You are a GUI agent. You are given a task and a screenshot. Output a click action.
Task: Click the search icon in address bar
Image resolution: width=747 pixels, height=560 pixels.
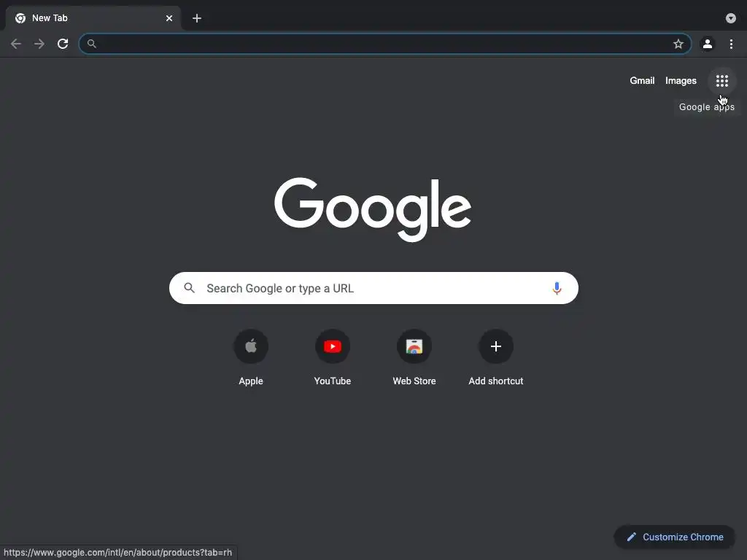[91, 44]
